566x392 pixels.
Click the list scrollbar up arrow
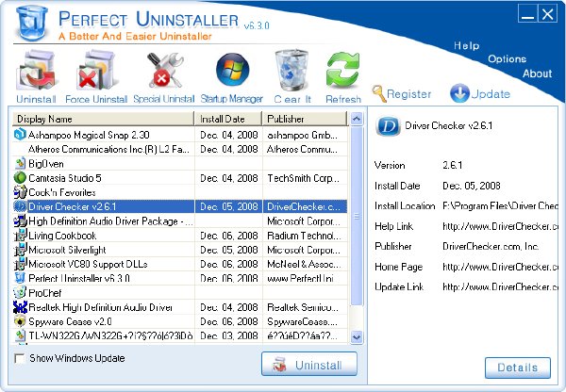[357, 119]
